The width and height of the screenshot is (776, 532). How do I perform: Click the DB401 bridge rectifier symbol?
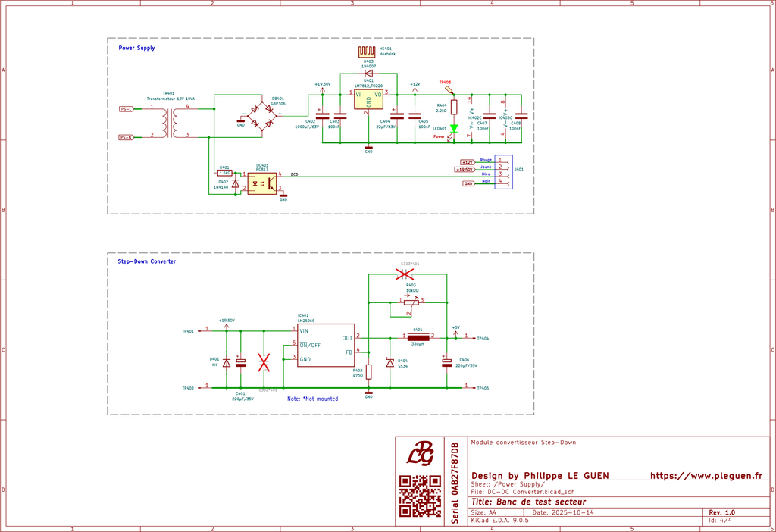tap(261, 115)
